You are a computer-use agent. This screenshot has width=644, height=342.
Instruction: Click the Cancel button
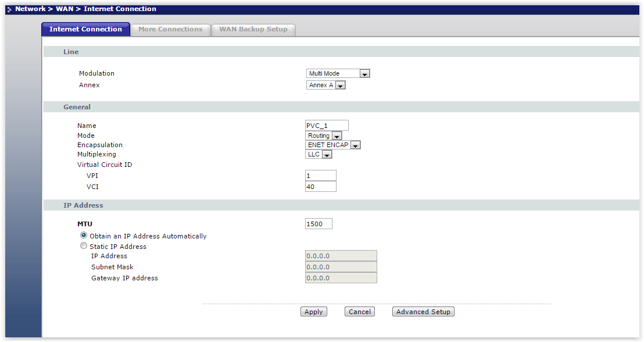[359, 312]
